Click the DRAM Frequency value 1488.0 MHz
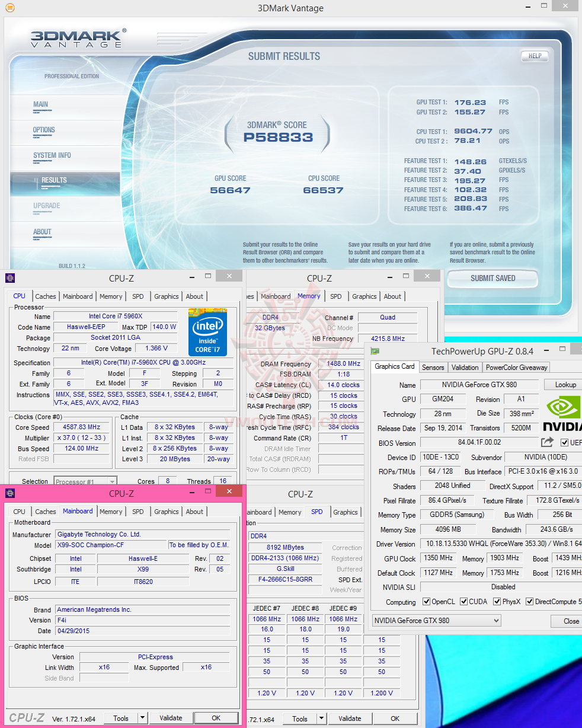This screenshot has width=582, height=728. [340, 363]
